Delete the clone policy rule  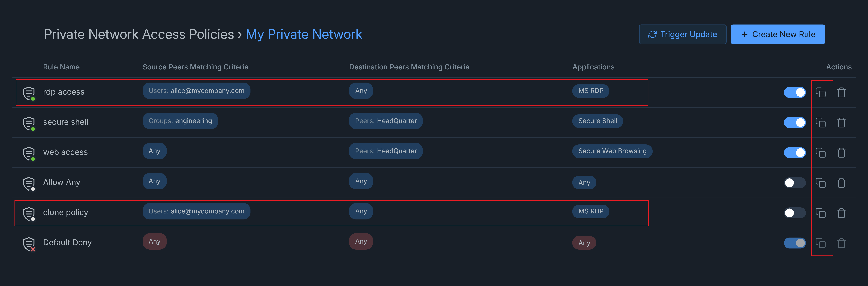point(841,213)
